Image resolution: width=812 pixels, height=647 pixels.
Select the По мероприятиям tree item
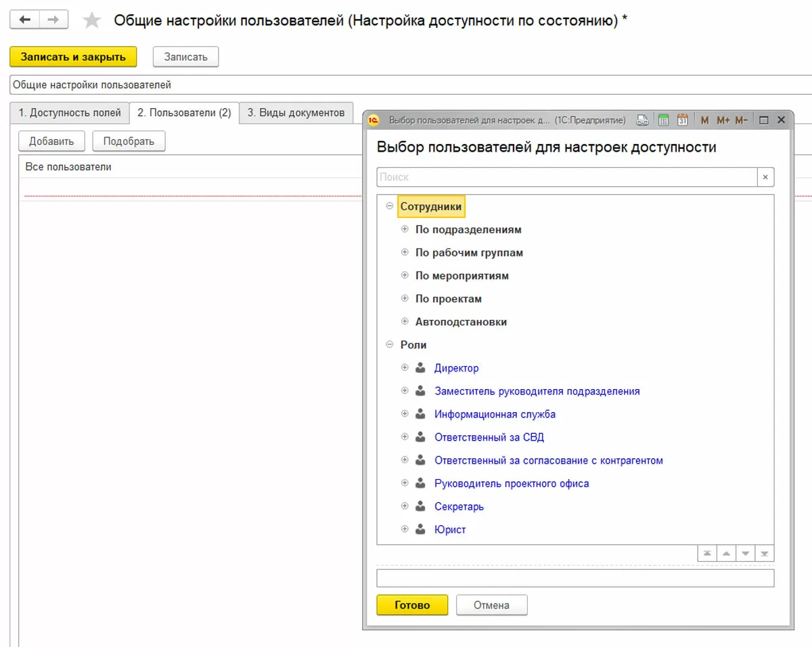[x=462, y=276]
